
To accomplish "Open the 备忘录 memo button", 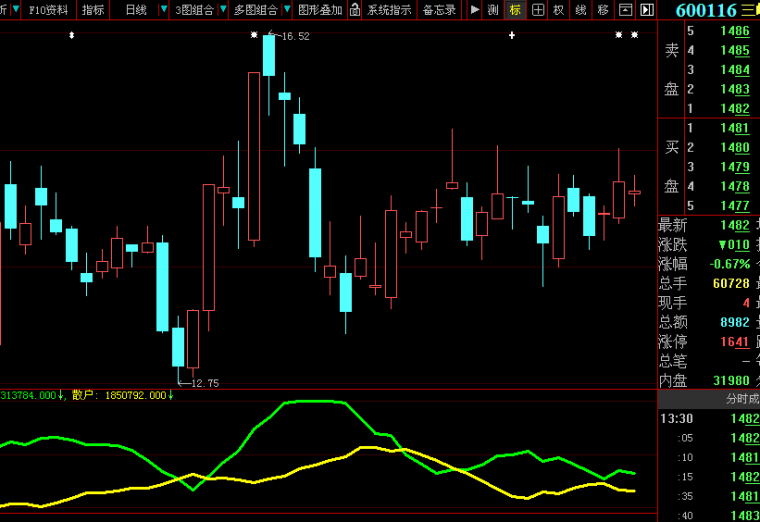I will pos(439,10).
